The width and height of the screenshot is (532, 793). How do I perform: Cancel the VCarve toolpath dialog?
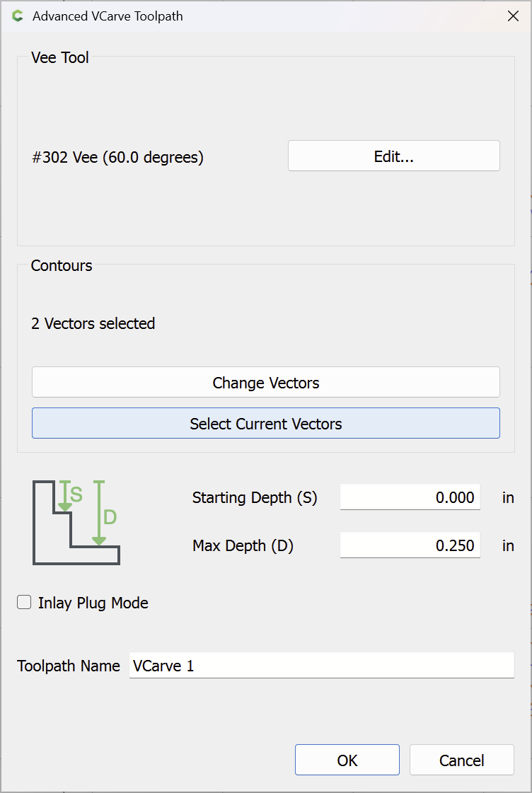pos(462,760)
